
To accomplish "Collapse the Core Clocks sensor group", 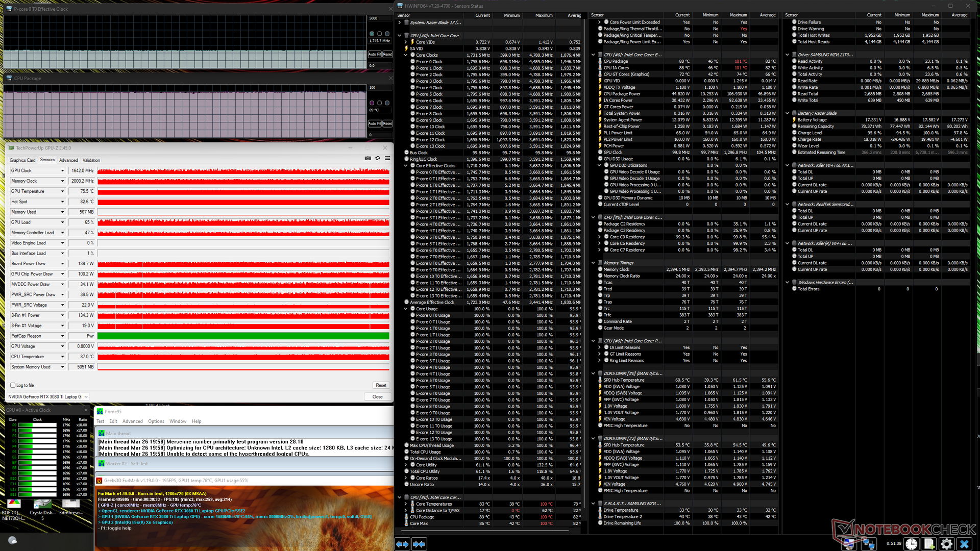I will coord(406,55).
